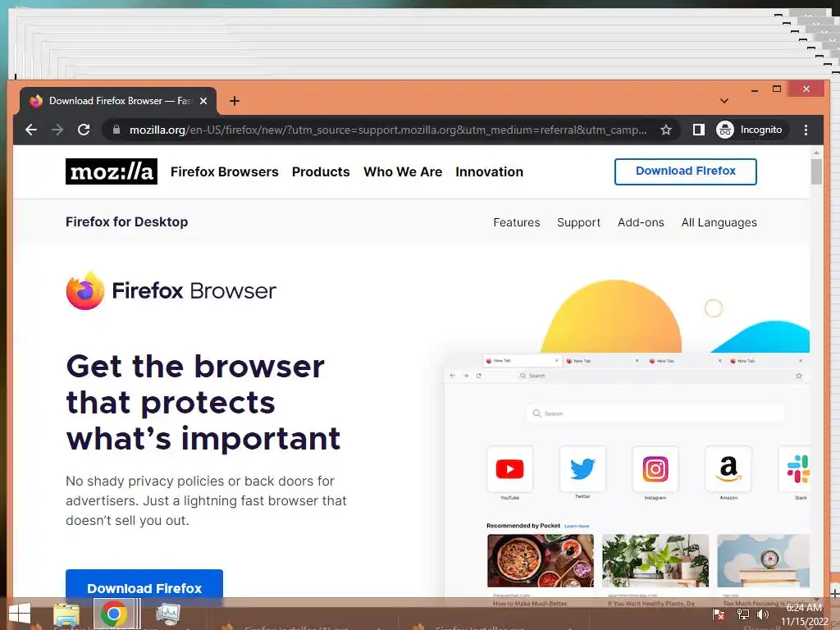Viewport: 840px width, 630px height.
Task: Open File Explorer from the taskbar
Action: pos(66,614)
